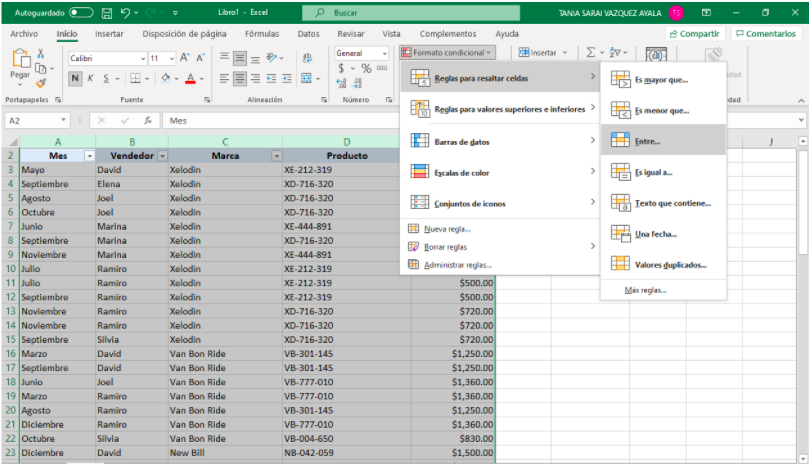Decrease font size with smaller A
811x464 pixels.
tap(200, 58)
